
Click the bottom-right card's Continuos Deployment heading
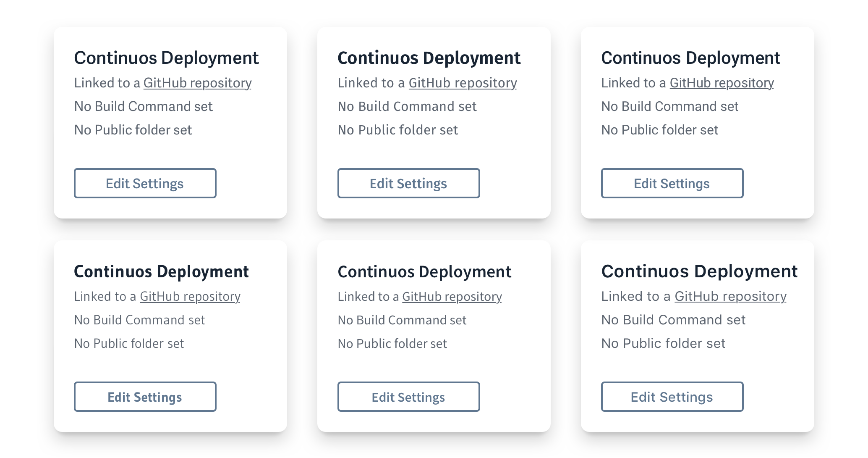click(699, 271)
